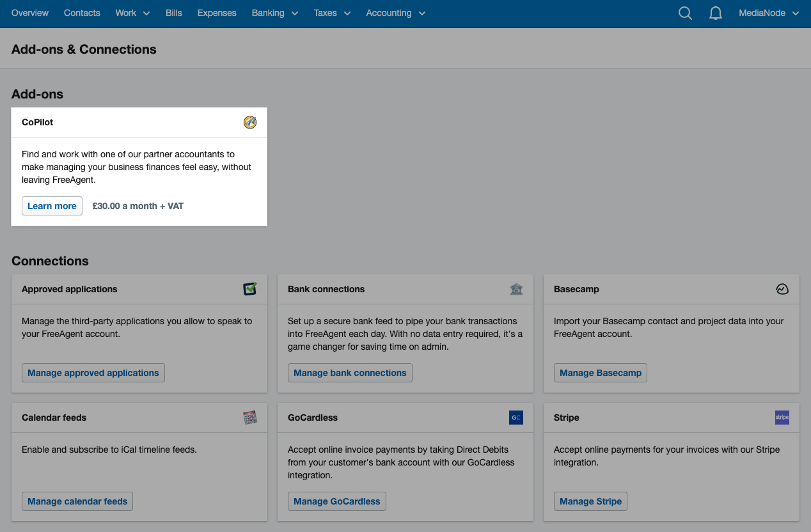Click the Add-ons section heading
The width and height of the screenshot is (811, 532).
[x=37, y=94]
